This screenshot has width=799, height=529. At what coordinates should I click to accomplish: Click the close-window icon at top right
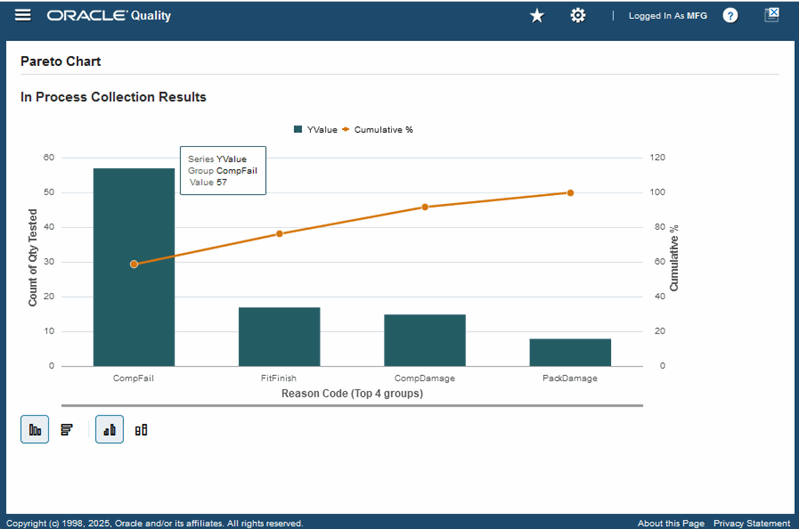coord(772,14)
